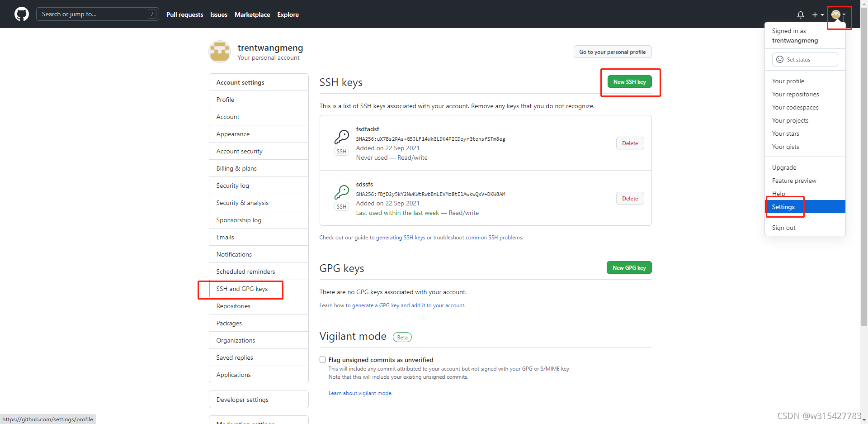The width and height of the screenshot is (868, 424).
Task: Open Pull requests in top navigation
Action: coord(184,14)
